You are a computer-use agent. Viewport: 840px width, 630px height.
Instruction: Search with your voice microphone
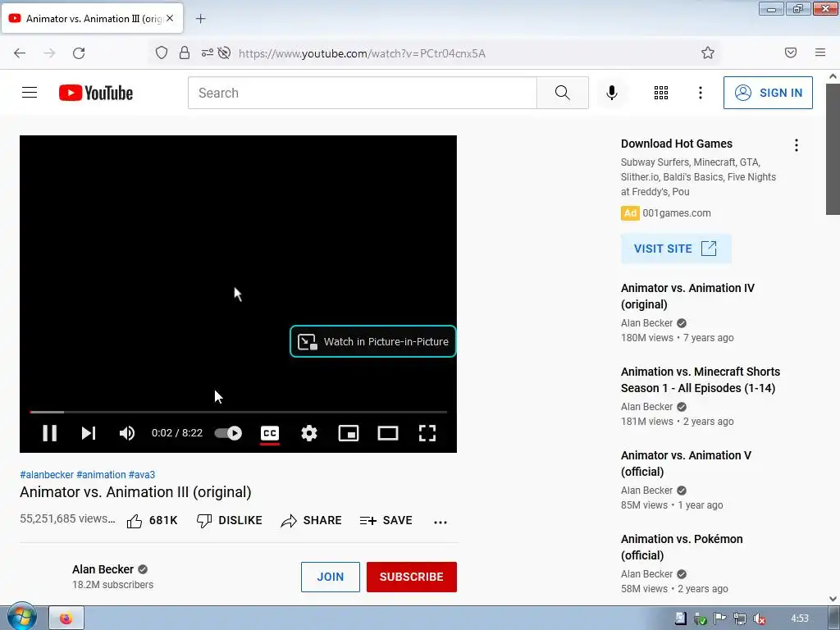click(612, 93)
